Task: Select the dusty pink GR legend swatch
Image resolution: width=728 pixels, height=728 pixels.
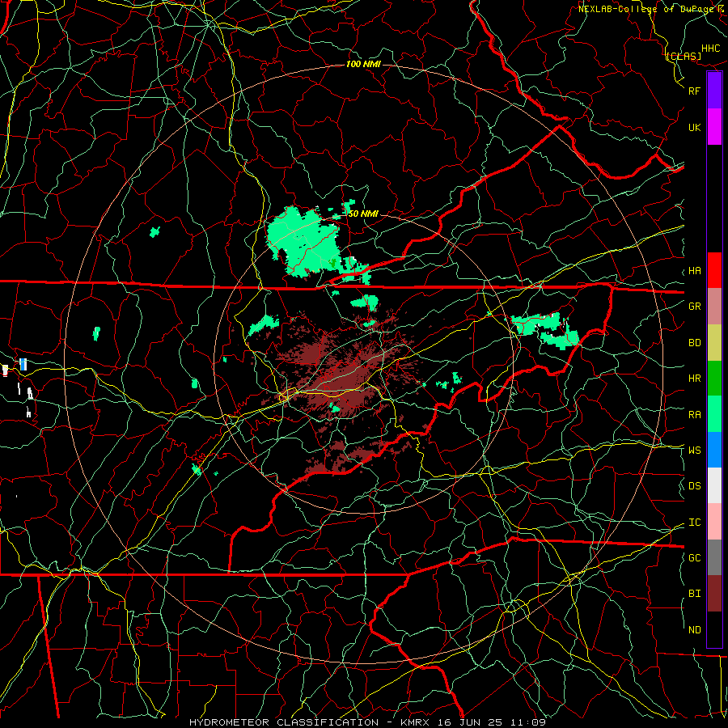Action: (x=714, y=307)
